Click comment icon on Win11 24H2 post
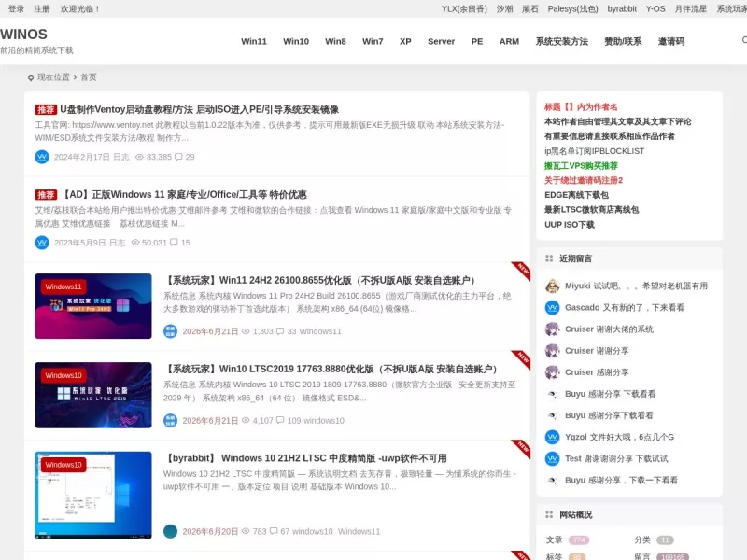 (280, 331)
